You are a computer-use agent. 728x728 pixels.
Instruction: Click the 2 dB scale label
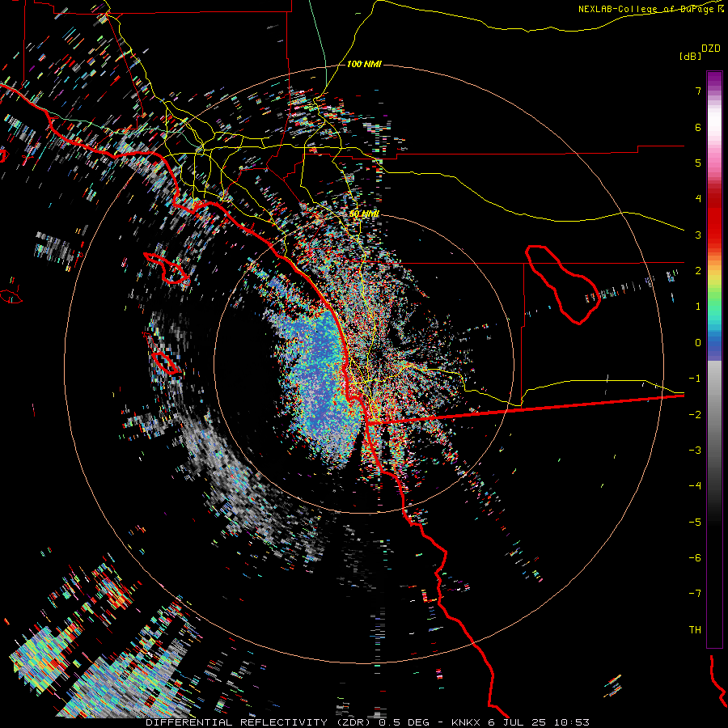click(x=698, y=271)
